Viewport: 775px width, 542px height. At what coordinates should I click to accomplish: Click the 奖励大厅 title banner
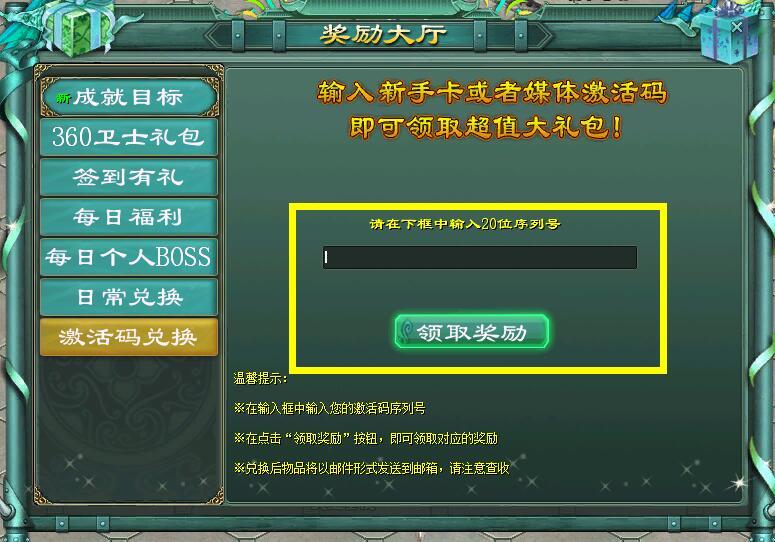pyautogui.click(x=383, y=35)
